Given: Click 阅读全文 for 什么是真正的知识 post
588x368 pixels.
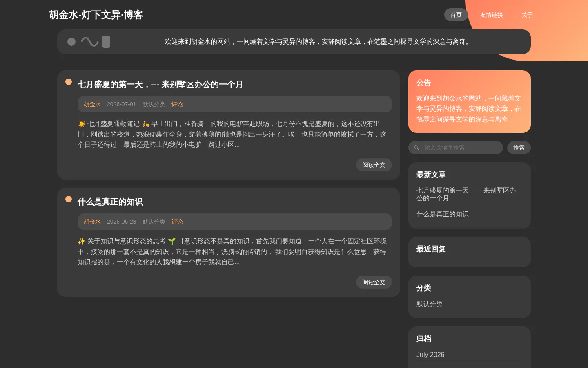Looking at the screenshot, I should [374, 282].
